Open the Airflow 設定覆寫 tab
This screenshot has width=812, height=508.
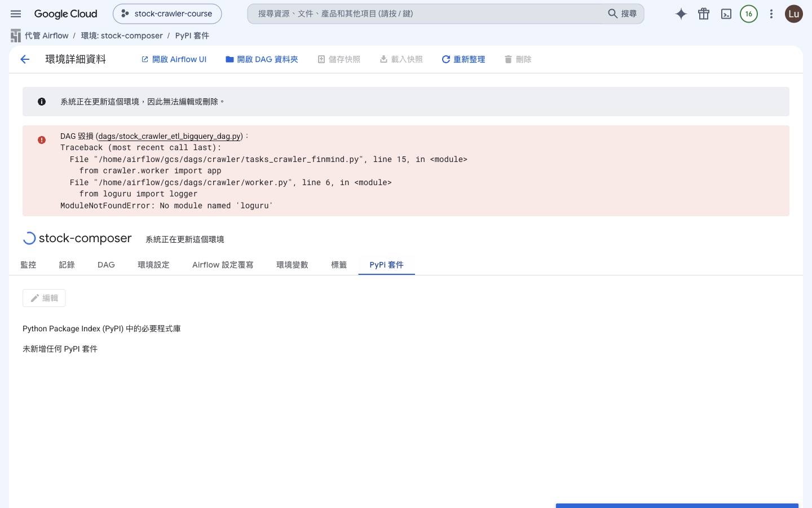pyautogui.click(x=223, y=265)
